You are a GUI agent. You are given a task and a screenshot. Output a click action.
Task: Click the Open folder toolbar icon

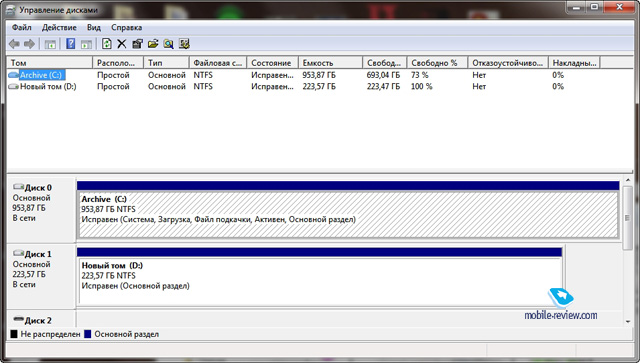pos(153,44)
